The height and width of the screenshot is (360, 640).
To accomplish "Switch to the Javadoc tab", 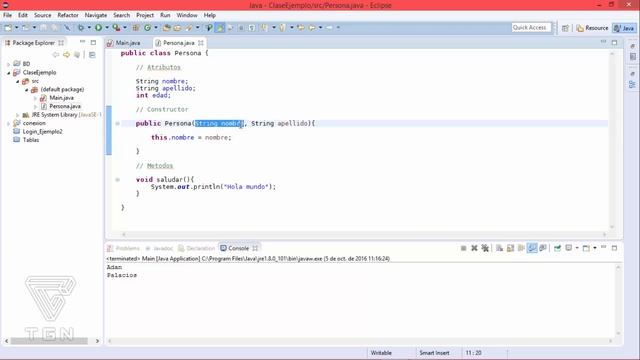I will click(x=159, y=248).
